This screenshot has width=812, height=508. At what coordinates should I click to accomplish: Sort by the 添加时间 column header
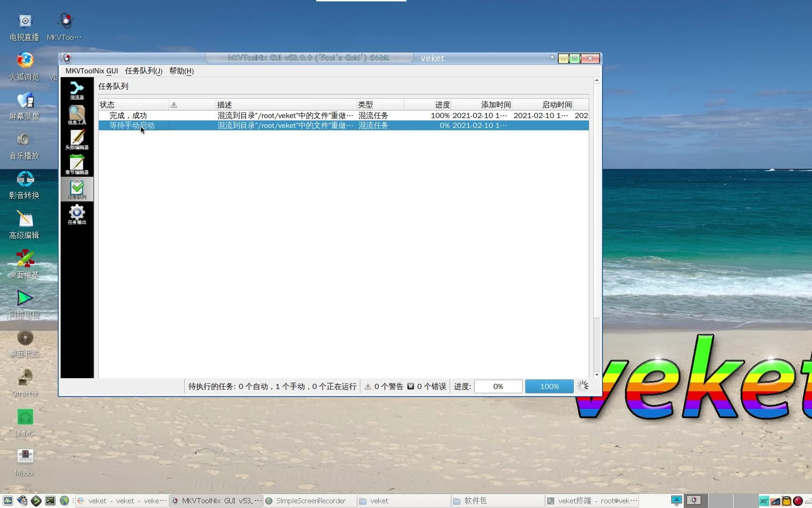coord(481,104)
